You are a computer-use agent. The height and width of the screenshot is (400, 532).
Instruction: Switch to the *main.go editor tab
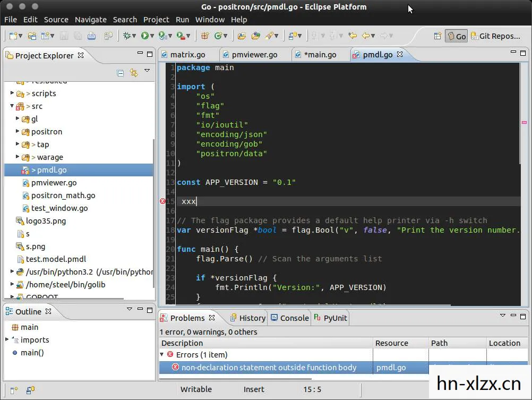(x=320, y=55)
